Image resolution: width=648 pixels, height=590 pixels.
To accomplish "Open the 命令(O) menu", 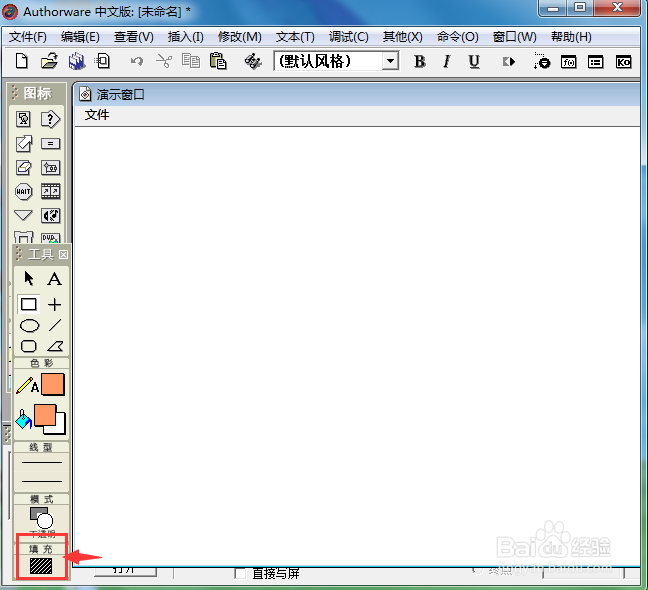I will coord(457,37).
